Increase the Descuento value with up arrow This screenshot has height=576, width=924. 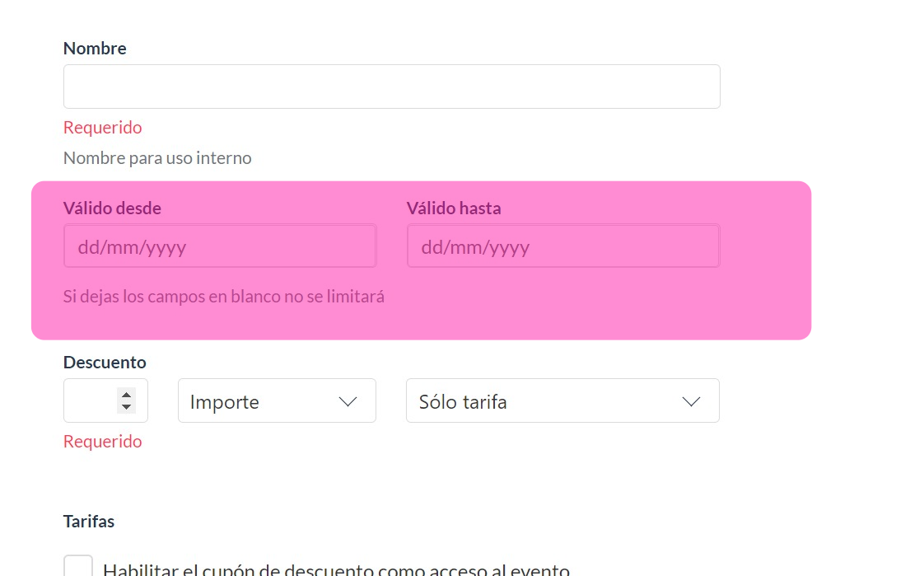click(126, 394)
